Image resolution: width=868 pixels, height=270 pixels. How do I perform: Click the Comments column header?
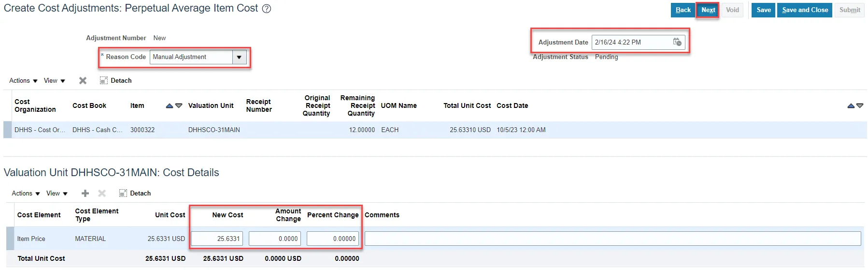(382, 215)
